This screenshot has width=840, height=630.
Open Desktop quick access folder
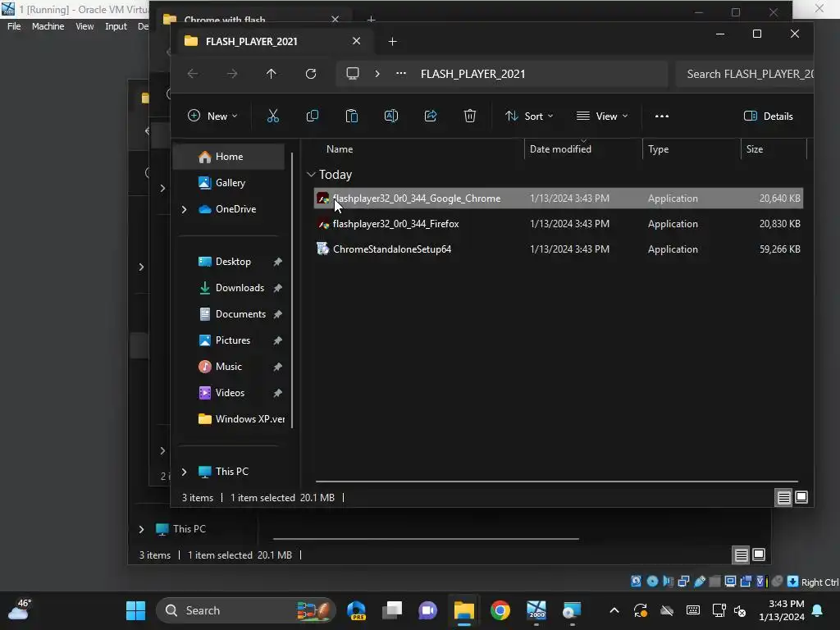click(232, 262)
